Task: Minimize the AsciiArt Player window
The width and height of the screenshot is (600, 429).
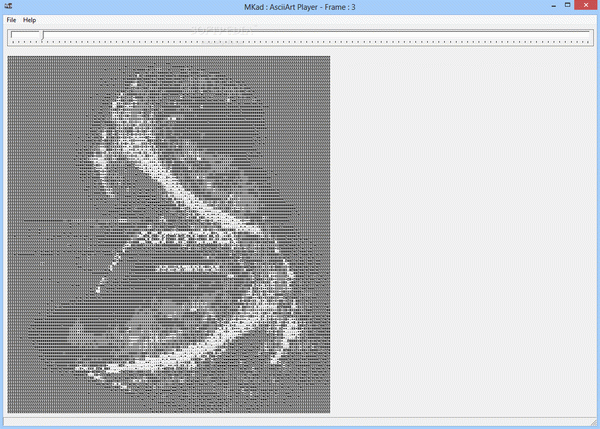Action: [x=553, y=6]
